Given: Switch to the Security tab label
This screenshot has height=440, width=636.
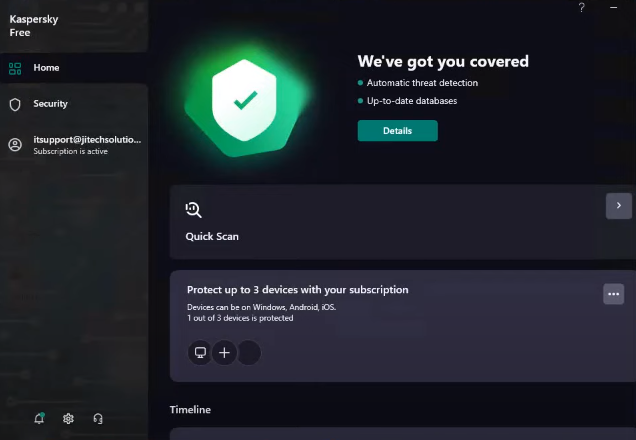Looking at the screenshot, I should [50, 104].
